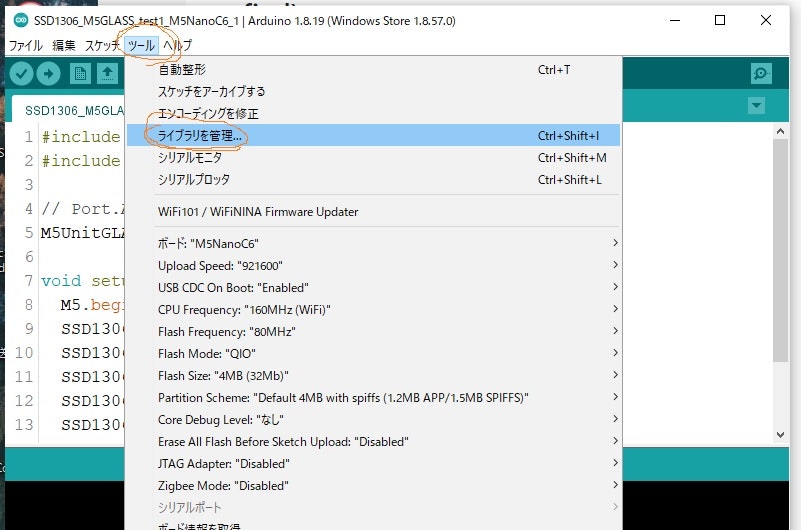Viewport: 801px width, 530px height.
Task: Select 自動整形 menu entry
Action: (373, 70)
